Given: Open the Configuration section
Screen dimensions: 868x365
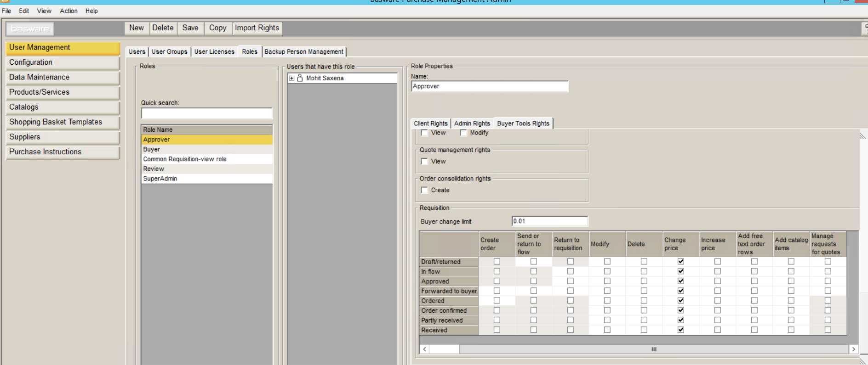Looking at the screenshot, I should pos(63,62).
